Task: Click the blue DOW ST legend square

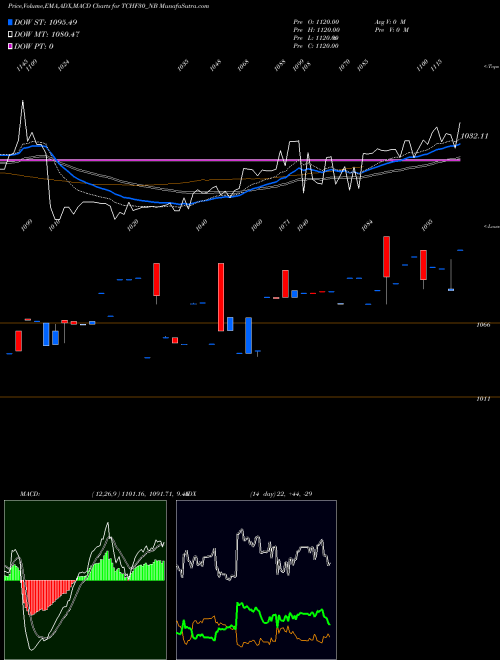Action: pyautogui.click(x=10, y=22)
